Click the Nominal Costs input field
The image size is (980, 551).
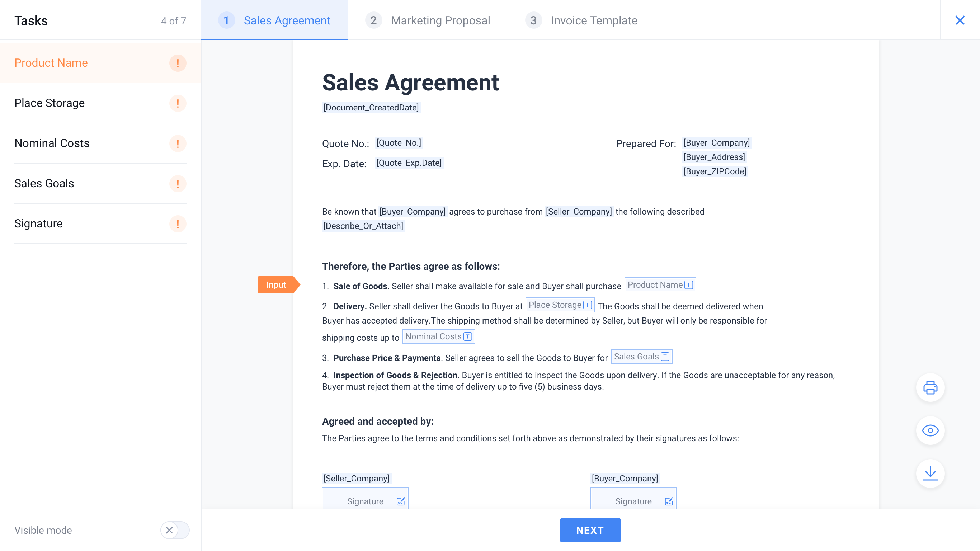(438, 337)
